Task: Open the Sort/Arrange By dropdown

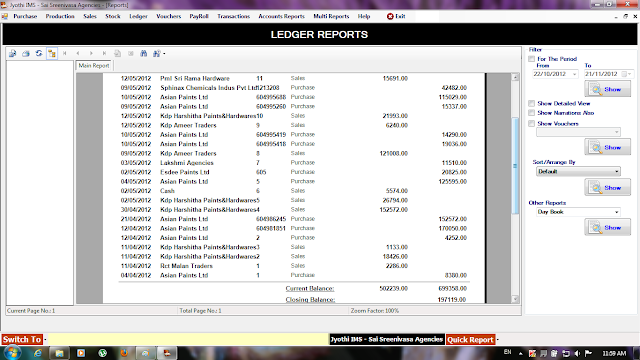Action: 616,172
